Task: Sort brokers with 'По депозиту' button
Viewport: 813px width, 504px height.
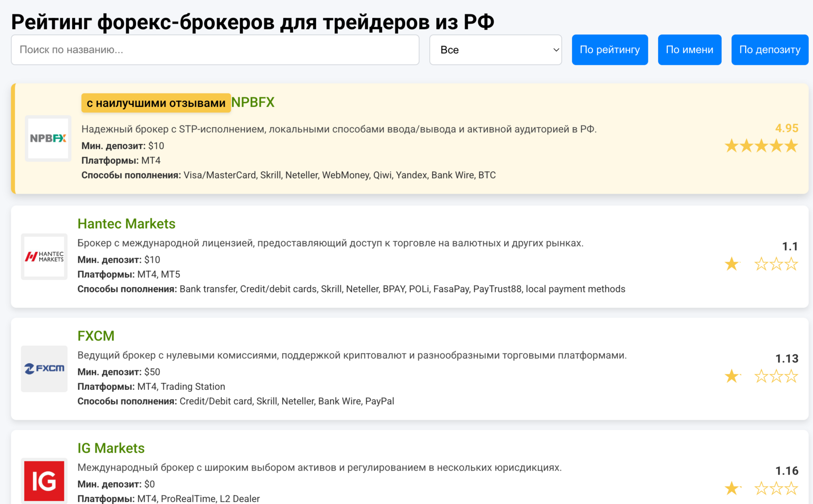Action: pos(770,50)
